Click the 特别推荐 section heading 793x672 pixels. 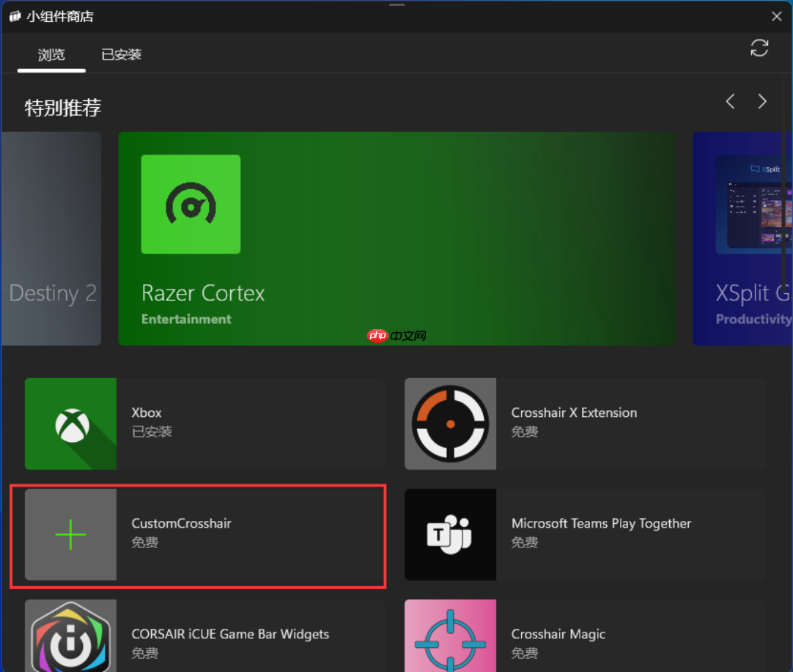pos(63,108)
